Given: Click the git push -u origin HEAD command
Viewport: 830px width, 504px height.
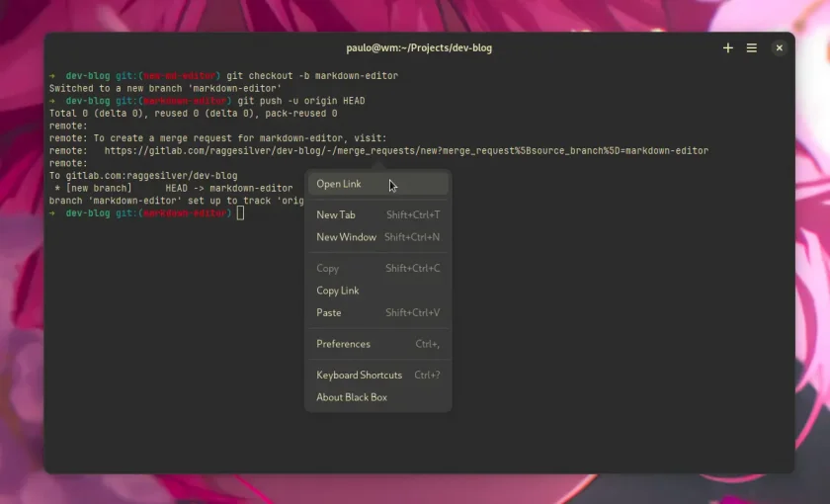Looking at the screenshot, I should pos(301,101).
